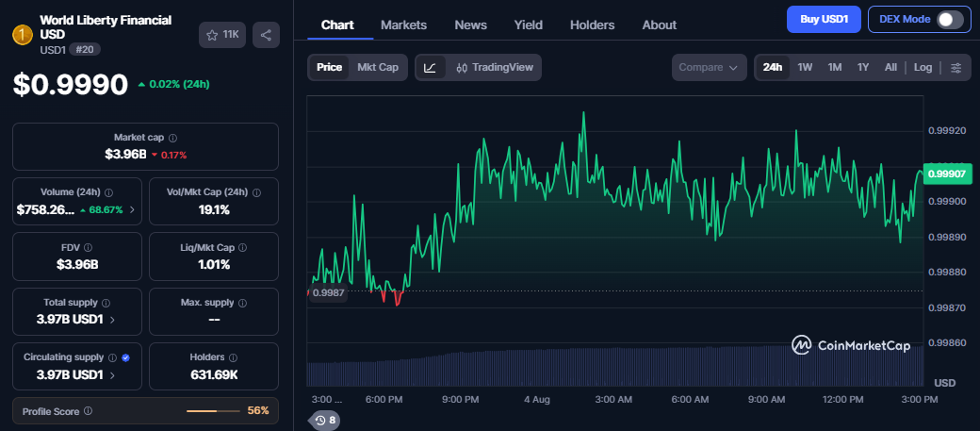The width and height of the screenshot is (980, 431).
Task: Open the About tab
Action: click(660, 25)
